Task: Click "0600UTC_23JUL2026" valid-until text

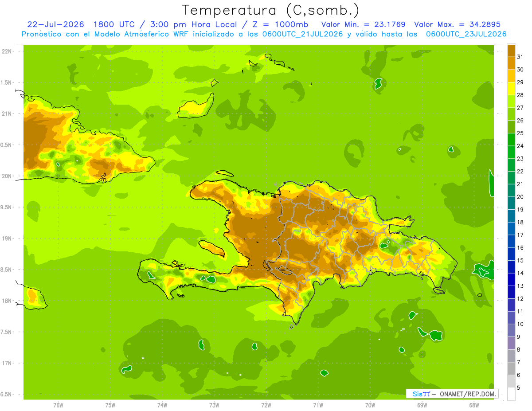Action: coord(466,34)
